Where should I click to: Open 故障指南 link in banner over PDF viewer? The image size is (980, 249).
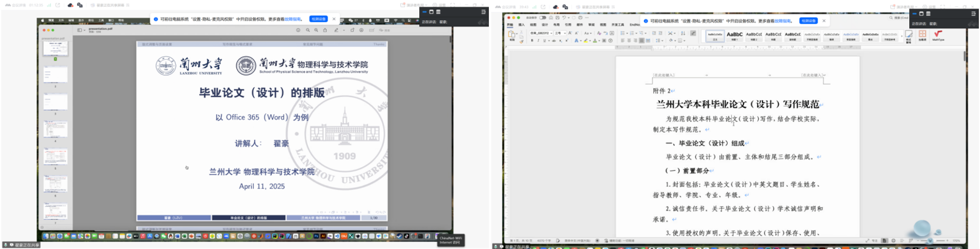pyautogui.click(x=292, y=20)
